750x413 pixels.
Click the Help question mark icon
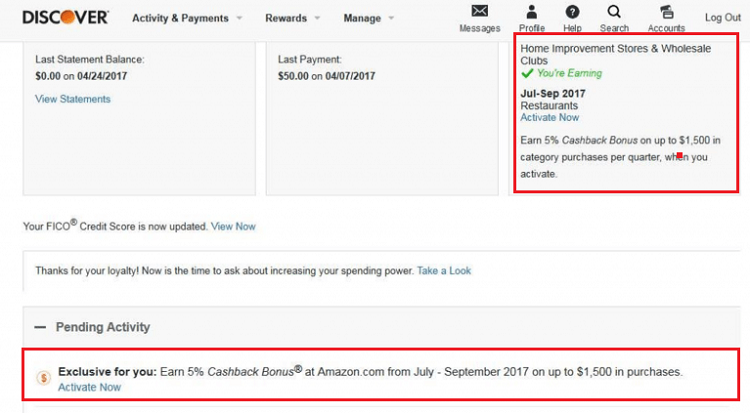pyautogui.click(x=572, y=11)
